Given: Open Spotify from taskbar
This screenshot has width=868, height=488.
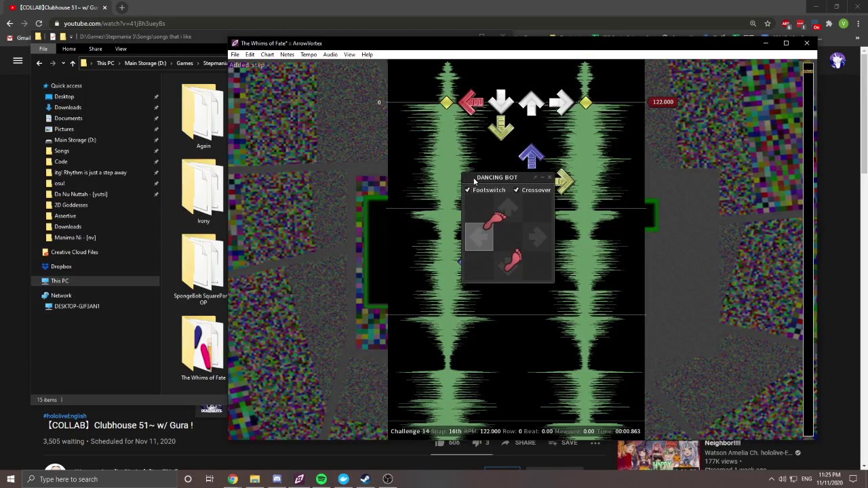Looking at the screenshot, I should (321, 479).
